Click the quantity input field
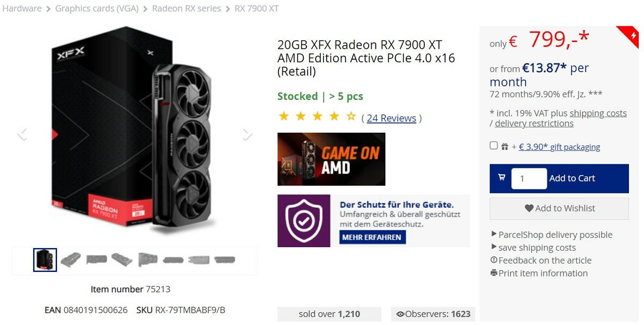 click(x=529, y=178)
